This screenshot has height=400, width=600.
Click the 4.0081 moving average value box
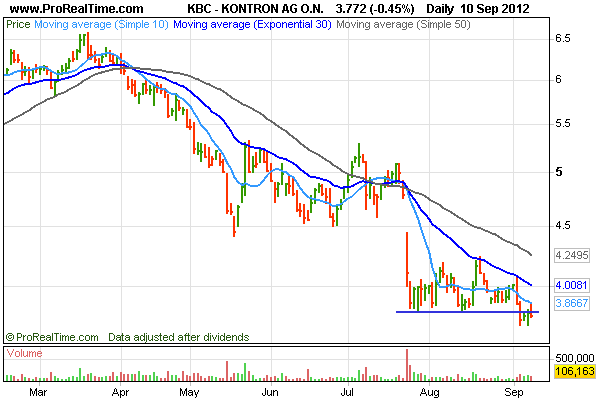(572, 285)
